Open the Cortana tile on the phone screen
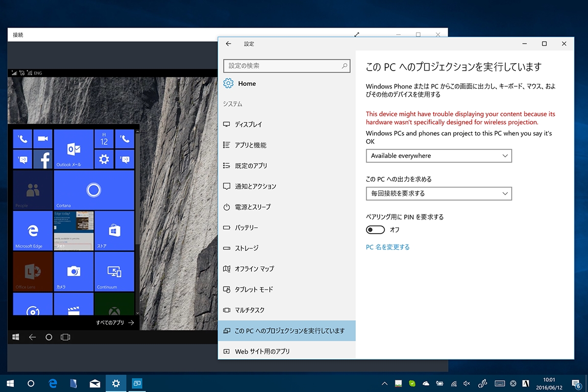 click(94, 190)
